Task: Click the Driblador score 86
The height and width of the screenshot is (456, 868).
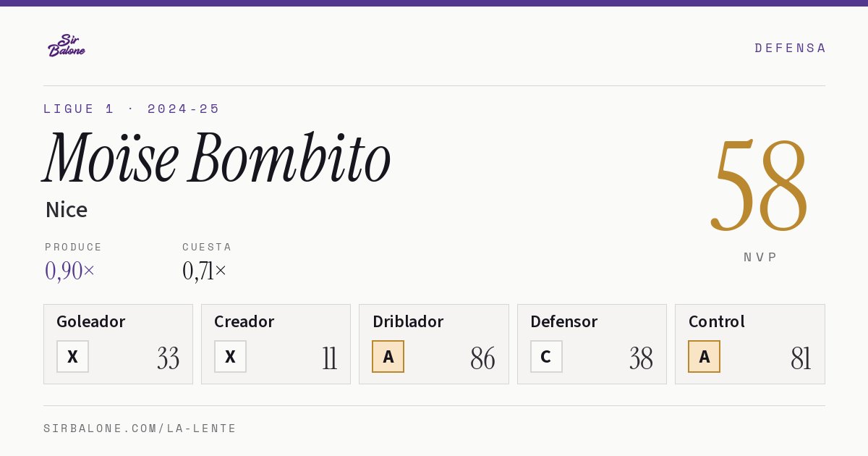Action: (x=482, y=358)
